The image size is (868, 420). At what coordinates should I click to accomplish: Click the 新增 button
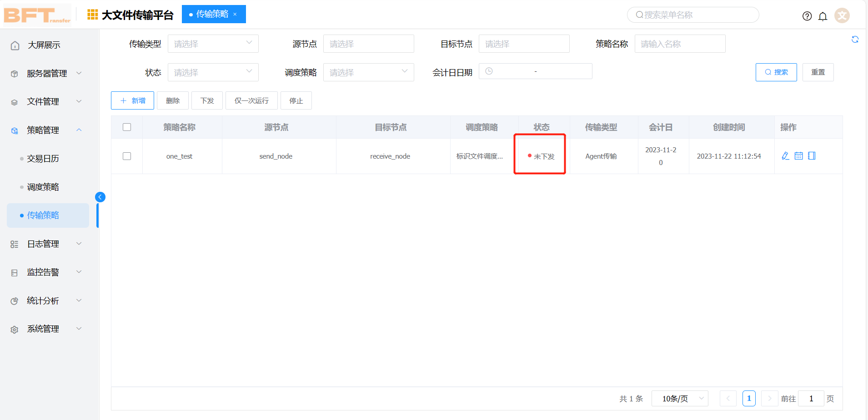click(132, 100)
